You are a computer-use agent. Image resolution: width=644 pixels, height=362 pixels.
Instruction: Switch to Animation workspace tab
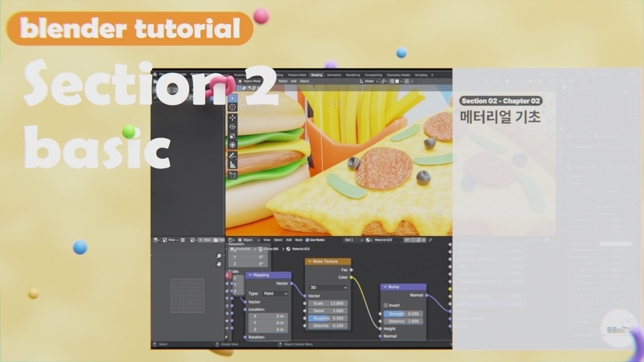click(334, 75)
